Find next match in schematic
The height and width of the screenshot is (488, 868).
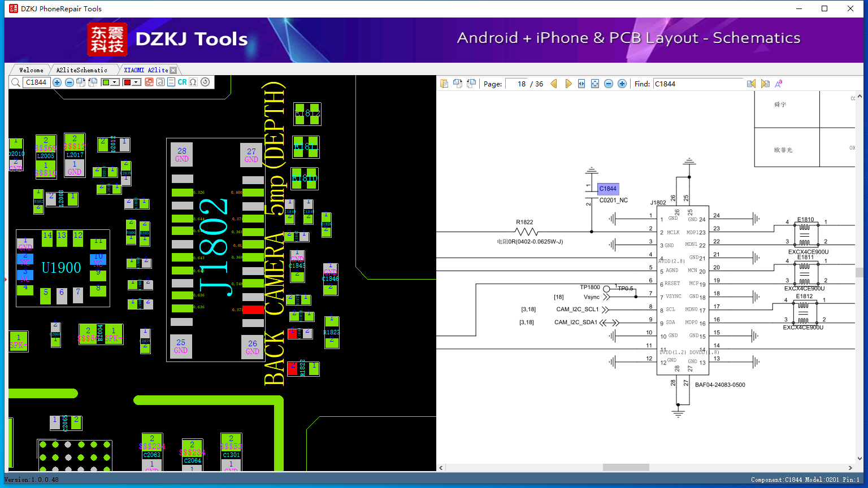click(x=765, y=84)
